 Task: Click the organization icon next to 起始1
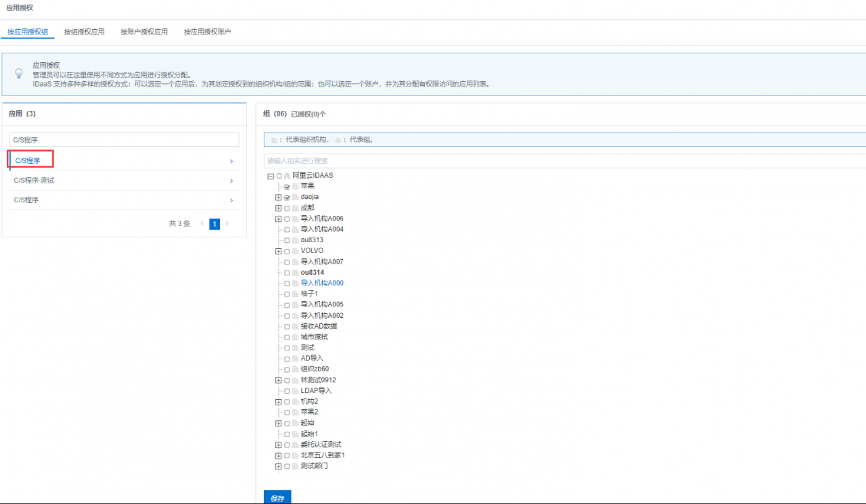[295, 434]
